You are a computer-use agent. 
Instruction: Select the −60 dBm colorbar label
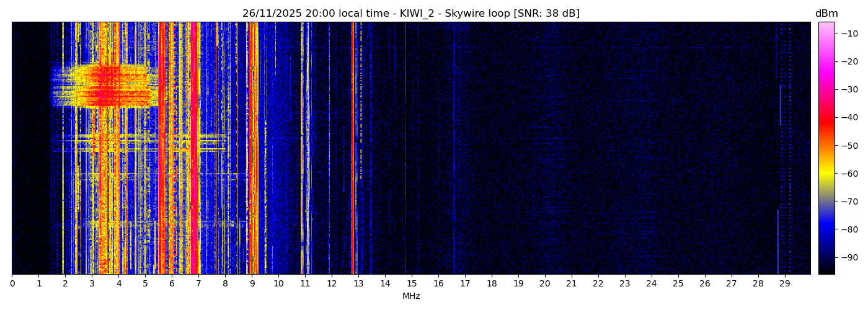(x=849, y=174)
